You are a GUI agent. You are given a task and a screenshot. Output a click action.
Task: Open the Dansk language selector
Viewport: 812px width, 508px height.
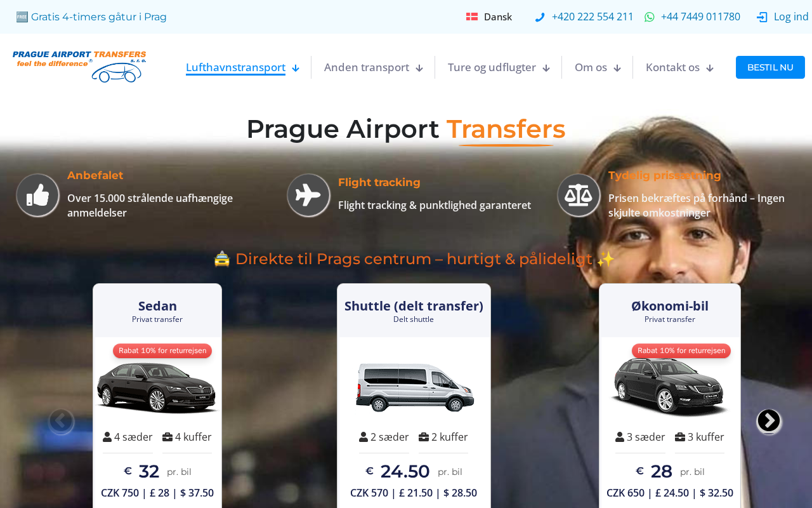(489, 17)
